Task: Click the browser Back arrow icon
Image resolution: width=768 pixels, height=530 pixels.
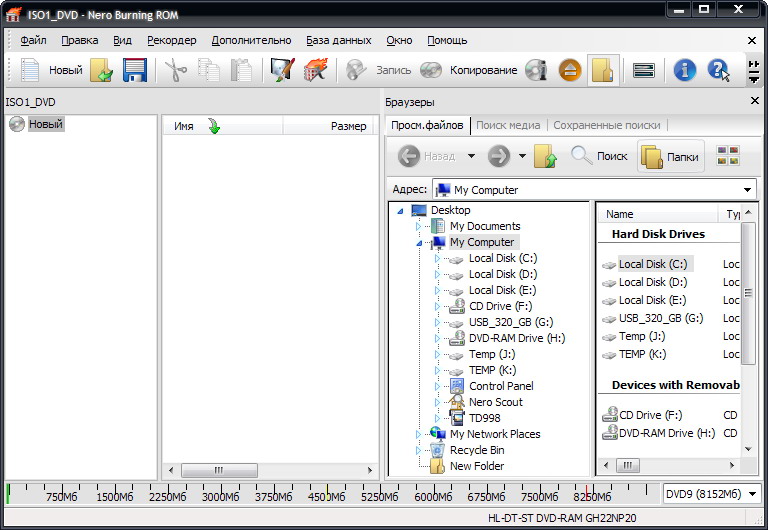Action: pyautogui.click(x=409, y=156)
